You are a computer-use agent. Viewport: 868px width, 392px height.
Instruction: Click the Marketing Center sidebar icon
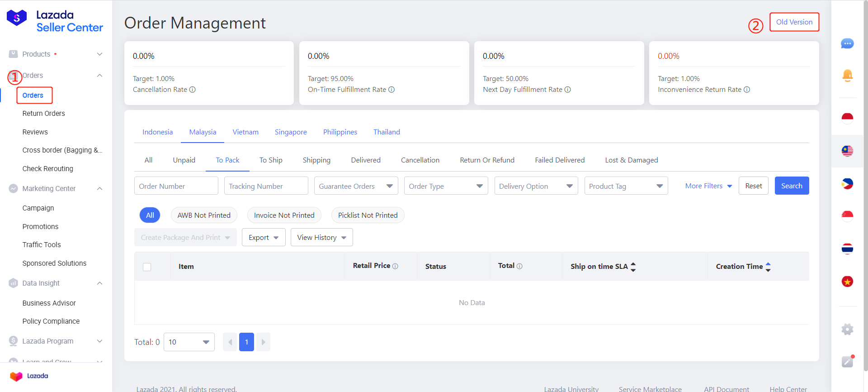[x=13, y=188]
